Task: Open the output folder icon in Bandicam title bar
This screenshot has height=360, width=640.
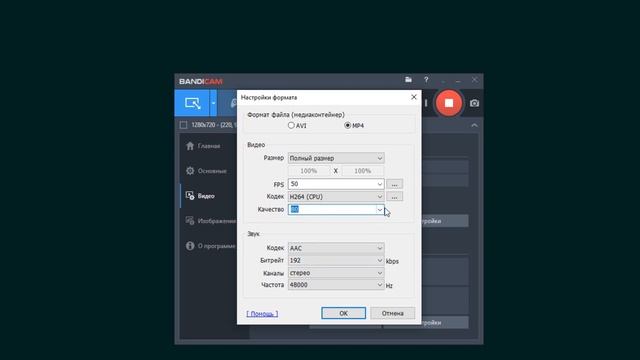Action: click(x=408, y=80)
